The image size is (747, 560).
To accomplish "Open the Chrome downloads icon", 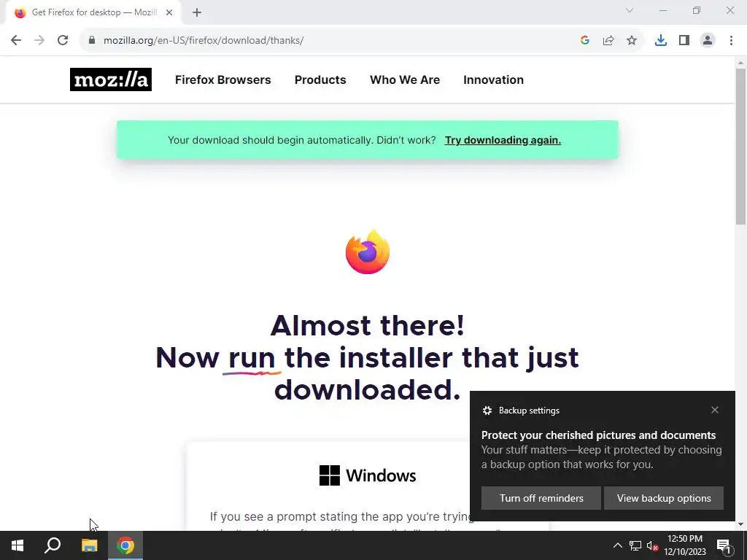I will [661, 41].
